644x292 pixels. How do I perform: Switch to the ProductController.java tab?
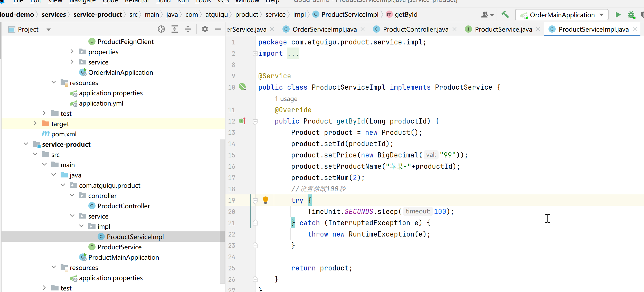tap(415, 29)
